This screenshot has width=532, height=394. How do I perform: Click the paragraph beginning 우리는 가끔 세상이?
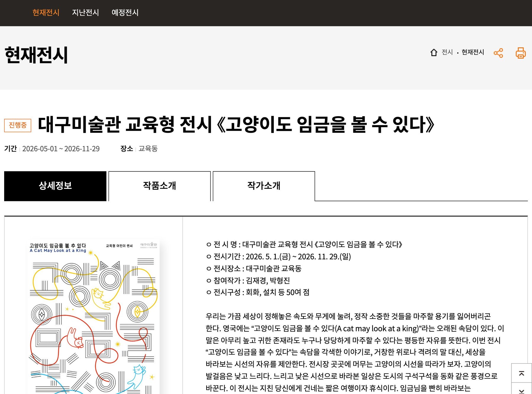tap(355, 352)
